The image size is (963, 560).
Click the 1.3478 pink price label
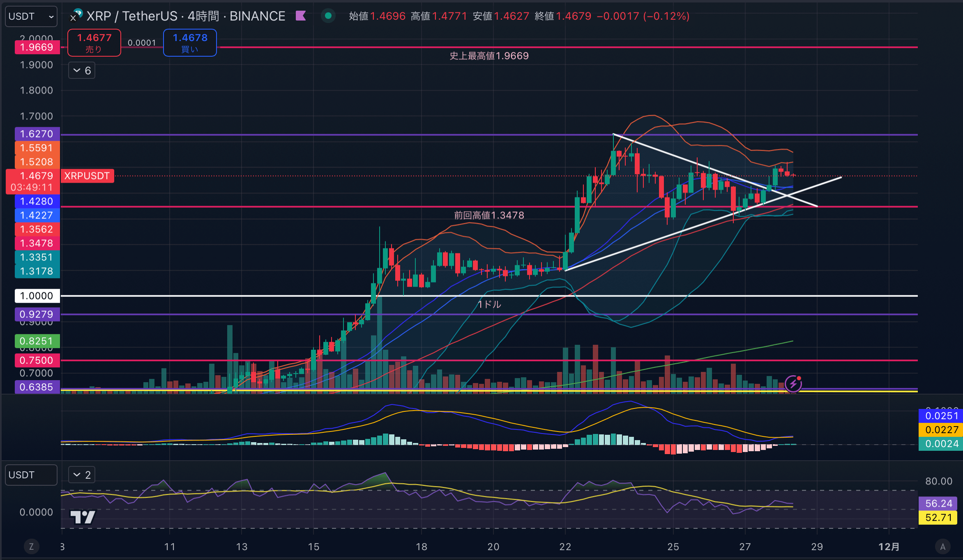coord(37,243)
